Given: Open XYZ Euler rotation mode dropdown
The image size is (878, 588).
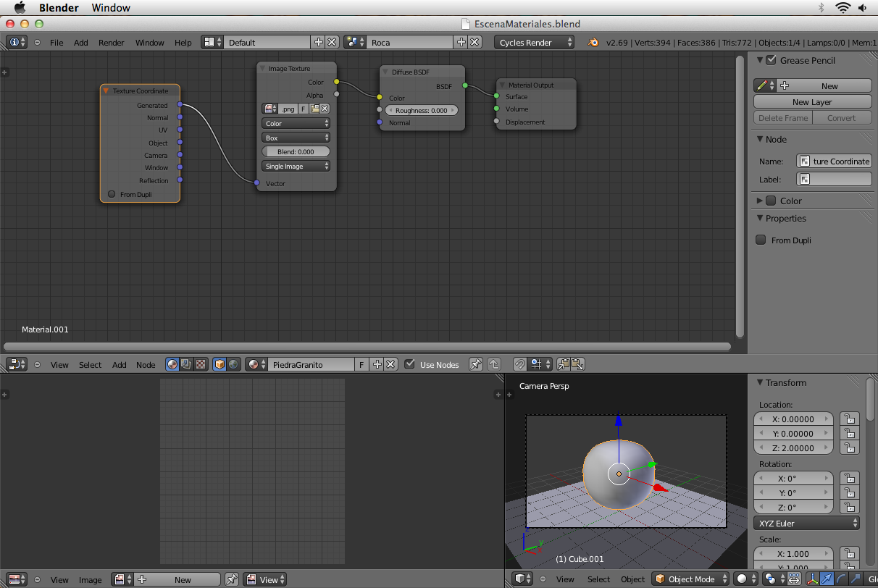Looking at the screenshot, I should point(807,523).
